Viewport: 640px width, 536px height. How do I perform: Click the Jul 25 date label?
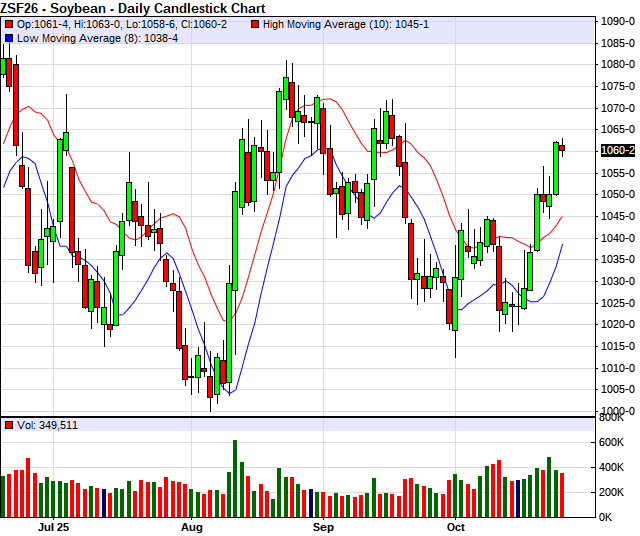pyautogui.click(x=53, y=525)
